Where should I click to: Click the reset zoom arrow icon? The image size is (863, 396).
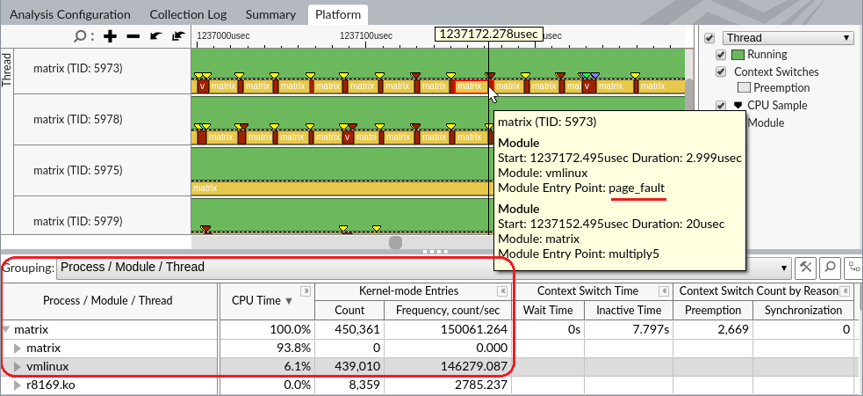178,36
